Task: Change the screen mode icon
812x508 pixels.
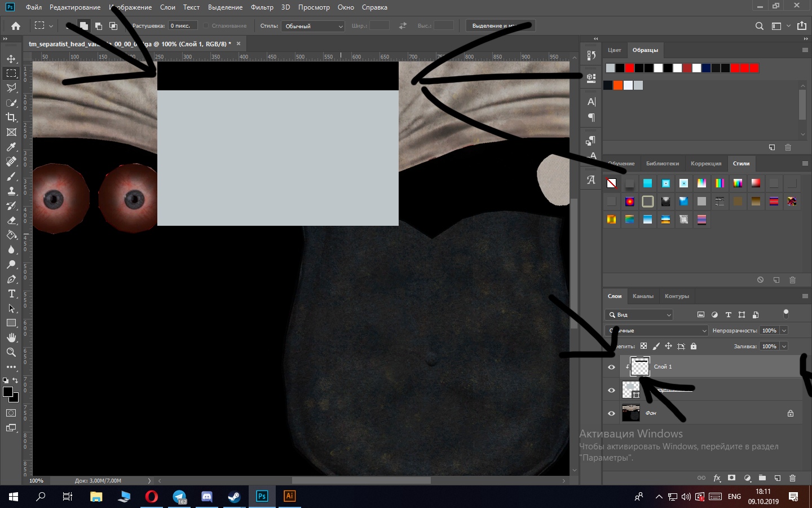Action: (11, 428)
